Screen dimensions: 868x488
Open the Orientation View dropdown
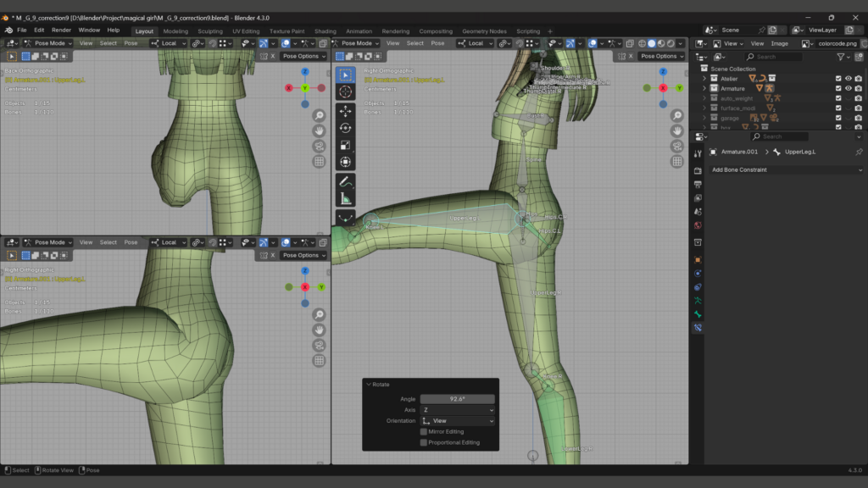pos(457,421)
